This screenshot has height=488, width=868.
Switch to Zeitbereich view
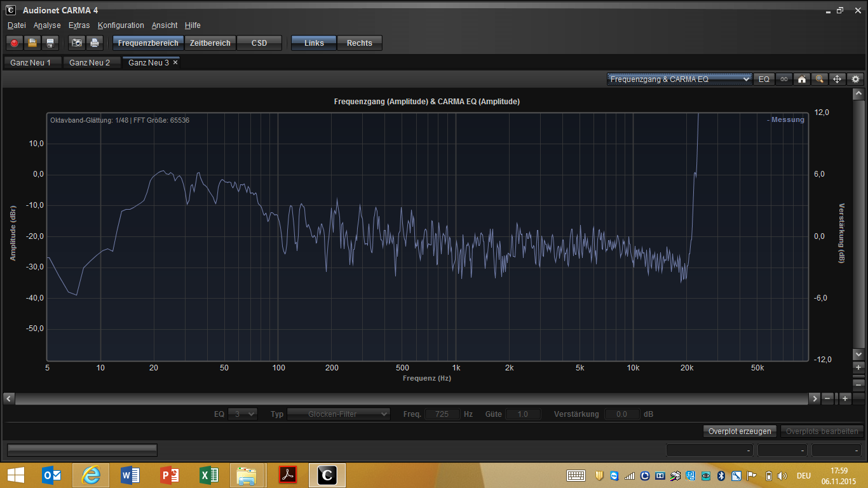(210, 43)
